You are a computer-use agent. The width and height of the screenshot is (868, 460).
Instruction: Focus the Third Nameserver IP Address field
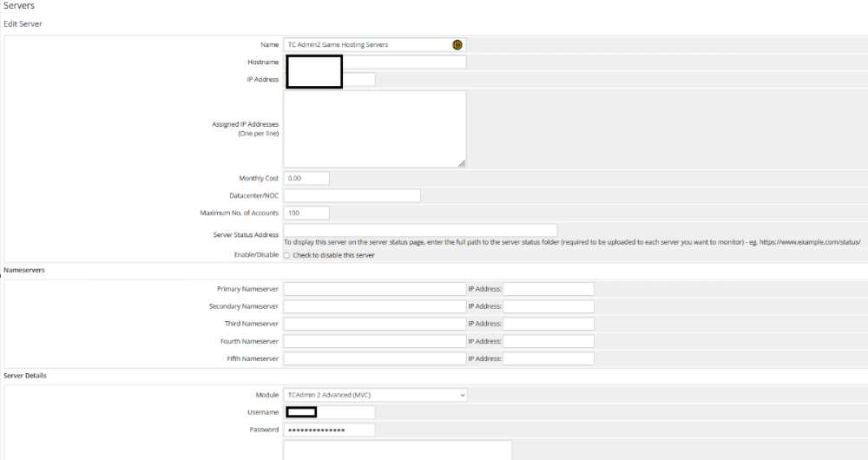(549, 324)
